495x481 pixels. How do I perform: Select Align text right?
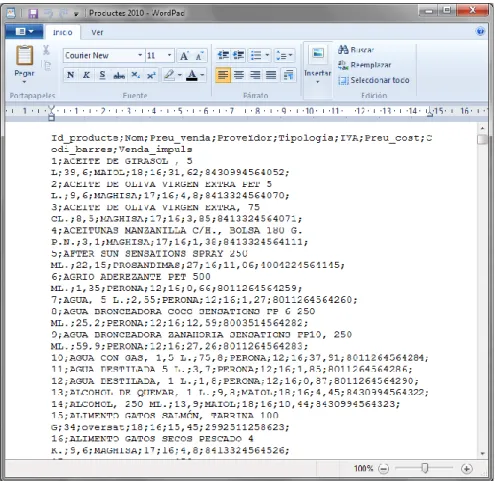coord(255,75)
